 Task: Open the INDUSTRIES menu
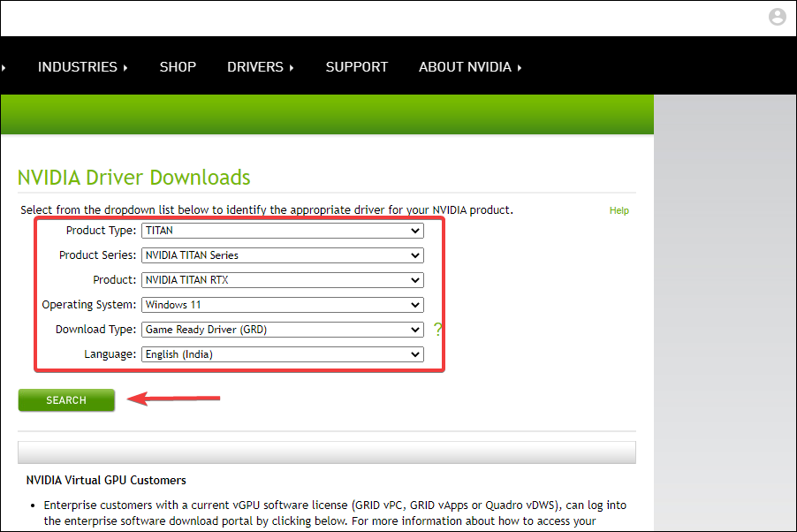(x=77, y=66)
